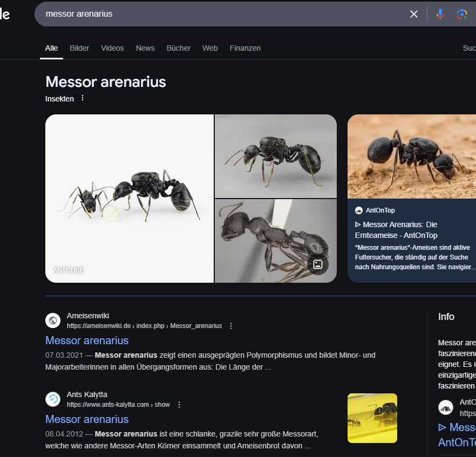476x457 pixels.
Task: Start voice search with the microphone icon
Action: tap(440, 14)
